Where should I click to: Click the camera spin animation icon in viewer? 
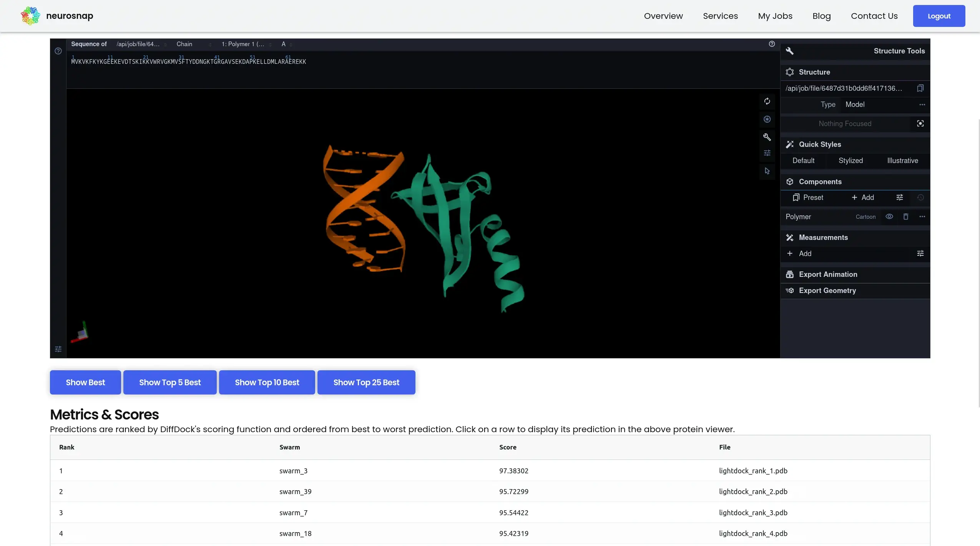pyautogui.click(x=767, y=101)
